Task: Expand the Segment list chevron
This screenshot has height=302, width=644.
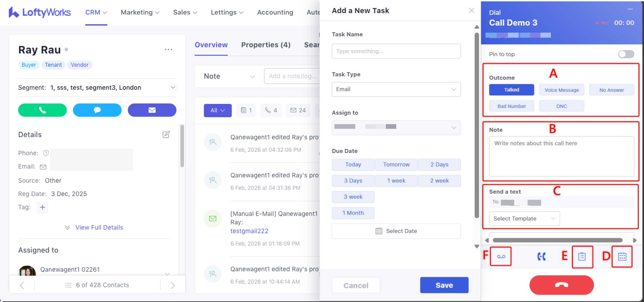Action: tap(173, 88)
